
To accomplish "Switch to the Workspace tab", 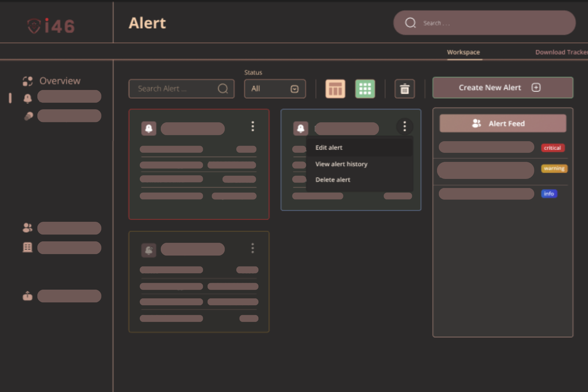I will coord(464,52).
